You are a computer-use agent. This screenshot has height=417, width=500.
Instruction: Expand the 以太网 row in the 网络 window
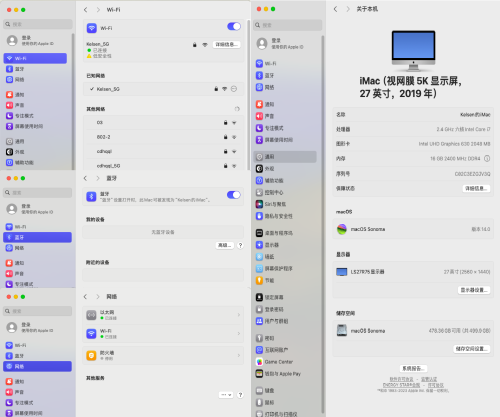click(x=163, y=315)
